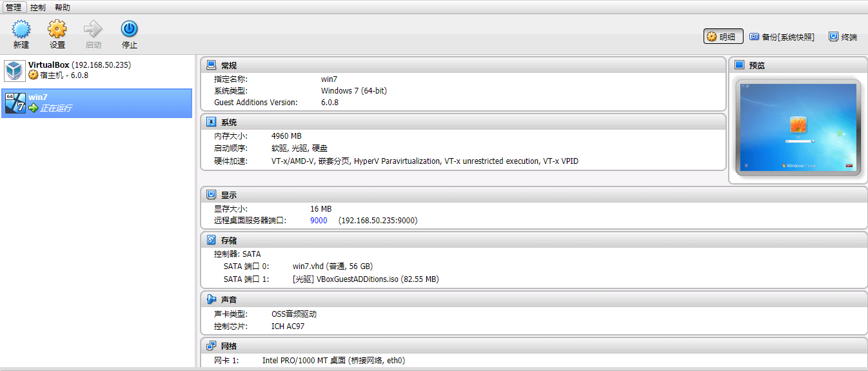Click the 启动 (Start) arrow icon
The width and height of the screenshot is (868, 371).
tap(94, 29)
